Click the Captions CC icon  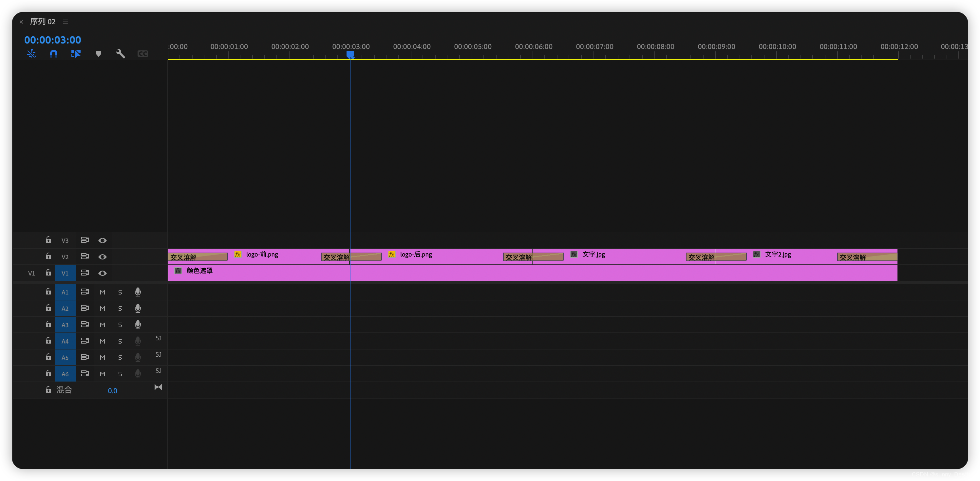[143, 54]
